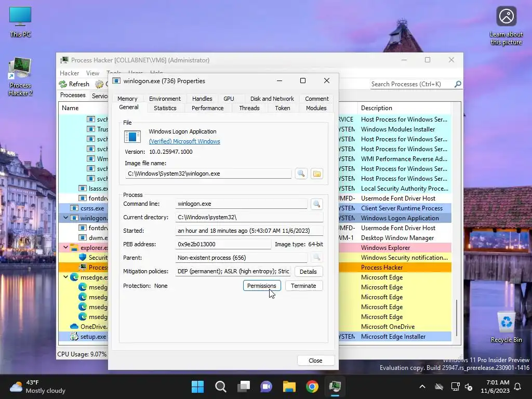
Task: Click the PEB address field
Action: click(x=223, y=244)
